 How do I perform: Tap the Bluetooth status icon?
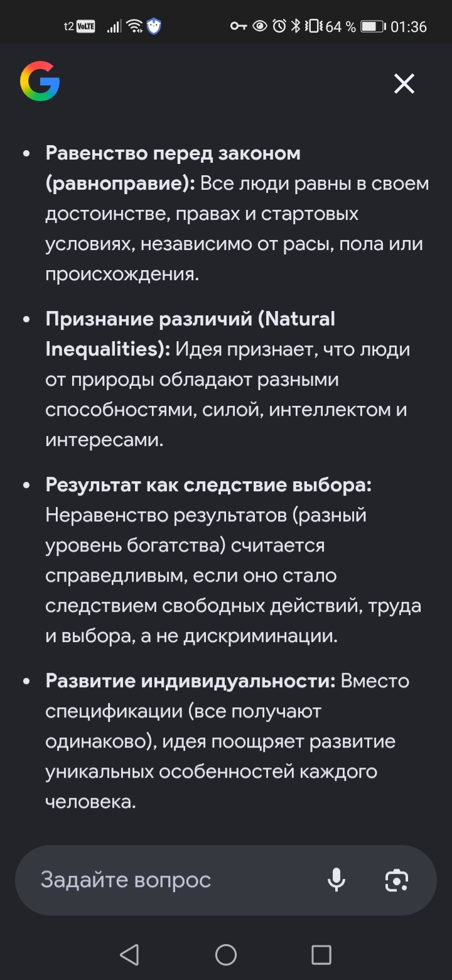point(295,26)
